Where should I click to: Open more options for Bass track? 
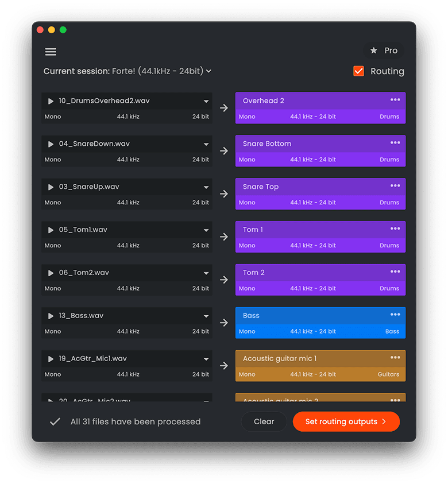click(395, 314)
